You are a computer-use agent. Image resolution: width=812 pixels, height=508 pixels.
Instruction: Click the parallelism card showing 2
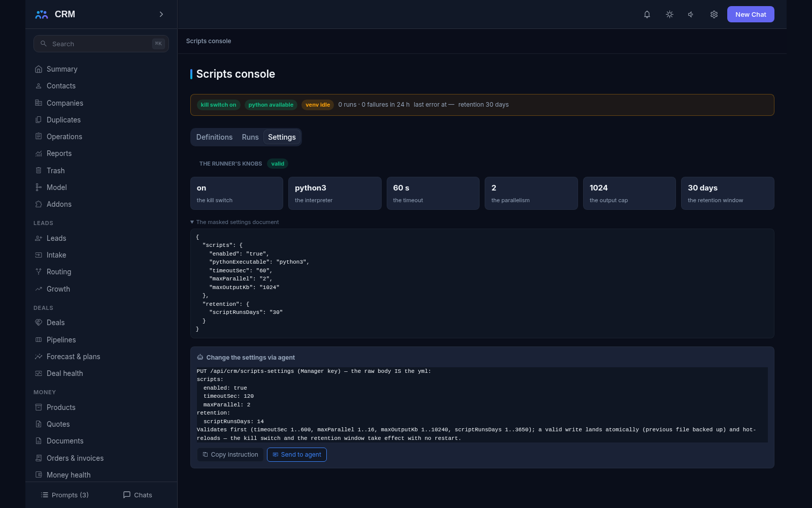point(531,193)
